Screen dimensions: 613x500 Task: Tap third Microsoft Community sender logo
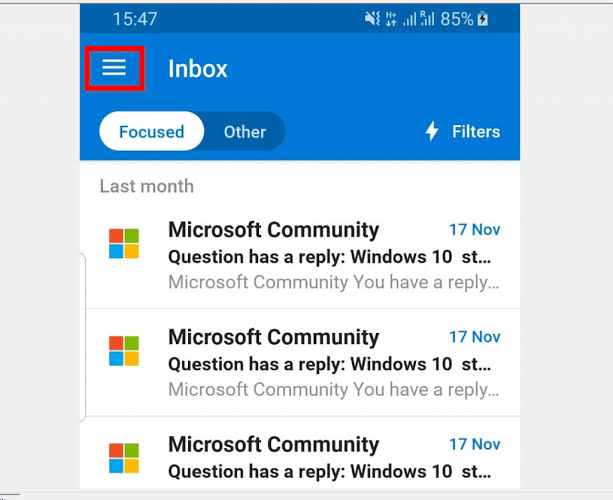pos(124,458)
